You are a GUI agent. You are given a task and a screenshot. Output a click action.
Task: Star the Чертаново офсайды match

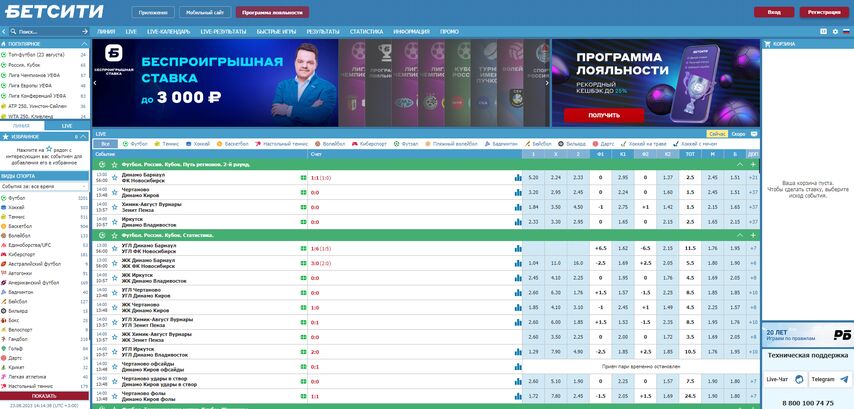114,367
